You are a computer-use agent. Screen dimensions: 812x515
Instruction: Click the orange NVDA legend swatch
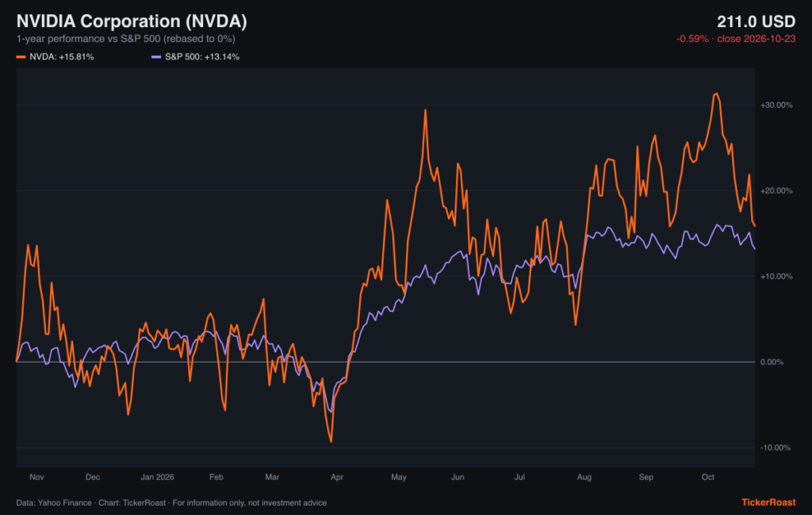pyautogui.click(x=21, y=56)
